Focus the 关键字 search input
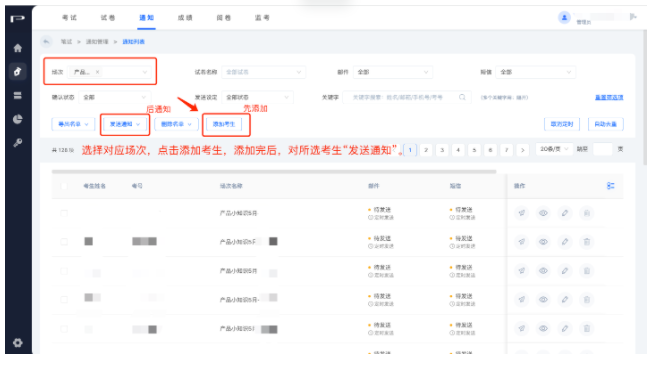This screenshot has height=389, width=653. pyautogui.click(x=407, y=97)
